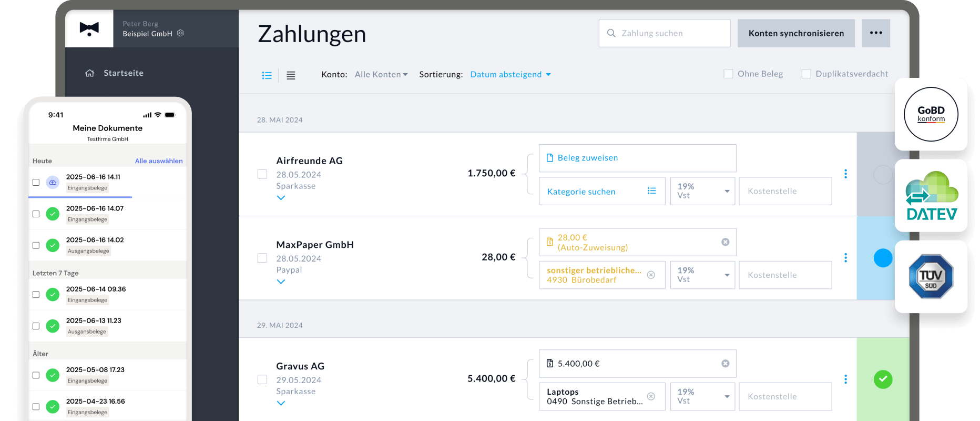Click upload cloud icon for 2025-06-16 14.11
This screenshot has height=421, width=980.
click(53, 183)
